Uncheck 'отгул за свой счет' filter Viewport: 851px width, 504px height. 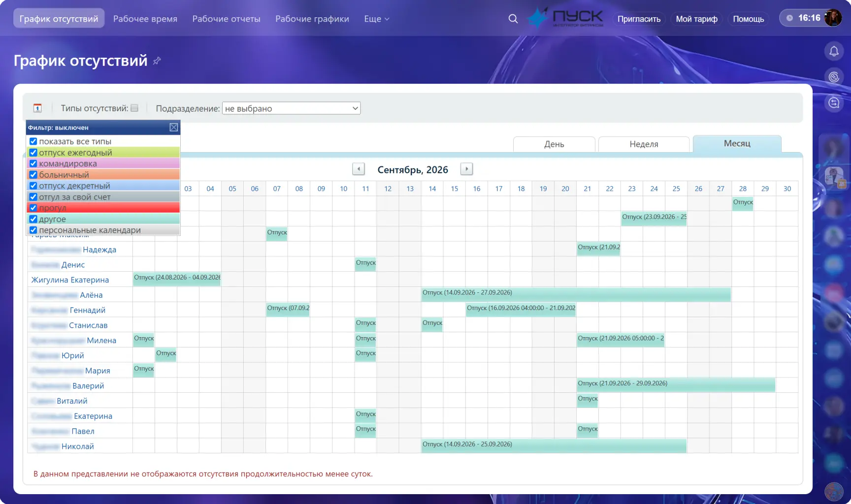pyautogui.click(x=33, y=197)
